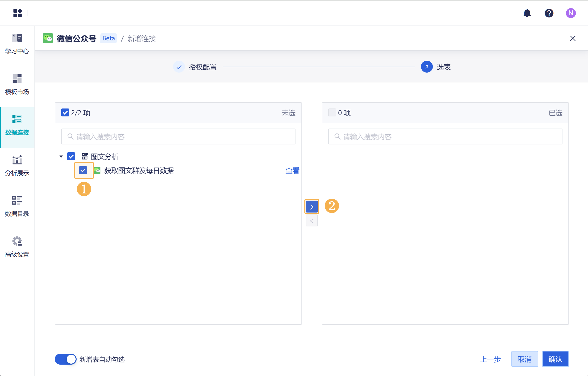The height and width of the screenshot is (376, 588).
Task: Click the left arrow transfer button
Action: point(312,221)
